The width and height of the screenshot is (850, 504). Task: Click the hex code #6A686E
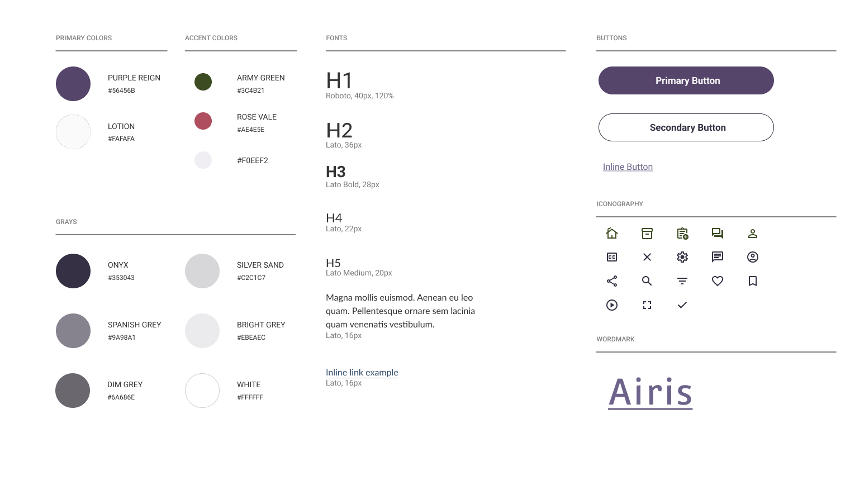tap(121, 397)
